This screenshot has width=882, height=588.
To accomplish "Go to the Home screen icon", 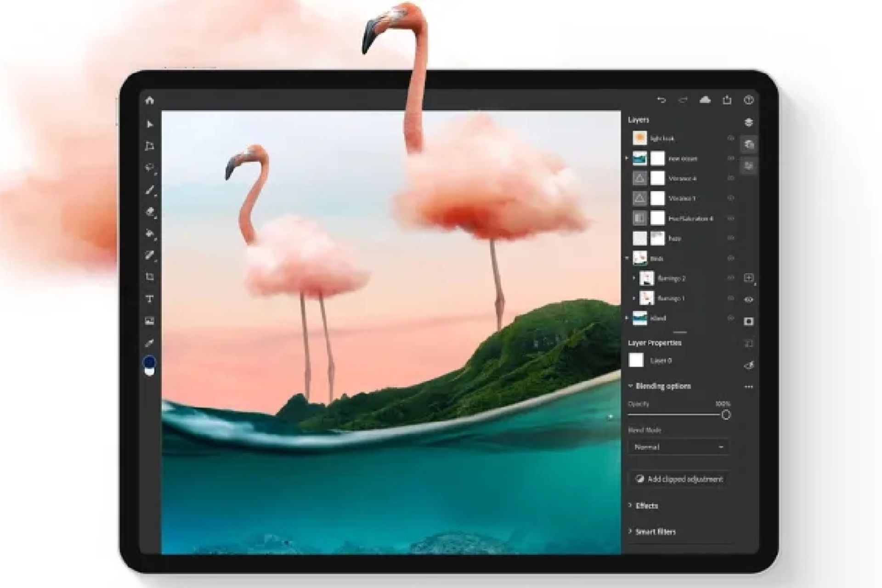I will click(150, 101).
